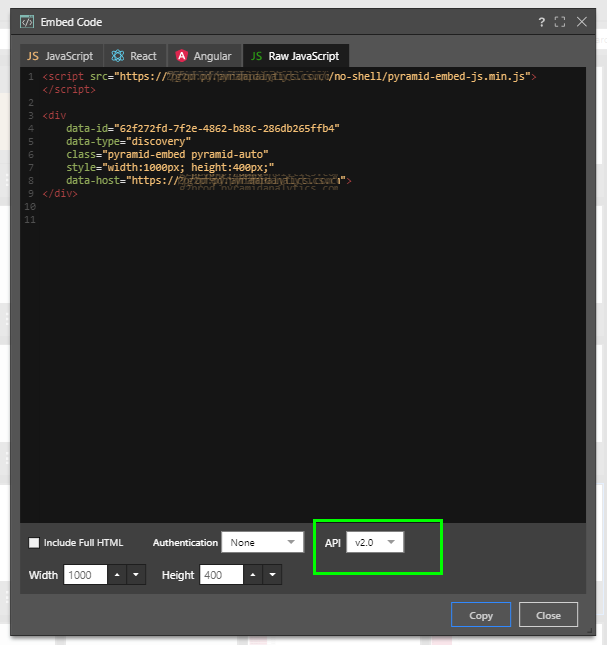Click the Copy button
Viewport: 607px width, 645px height.
[x=481, y=615]
